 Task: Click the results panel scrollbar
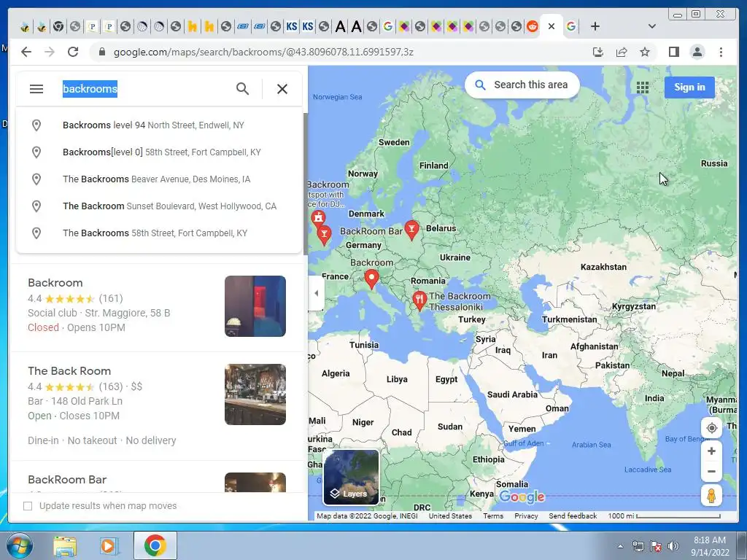click(x=306, y=183)
